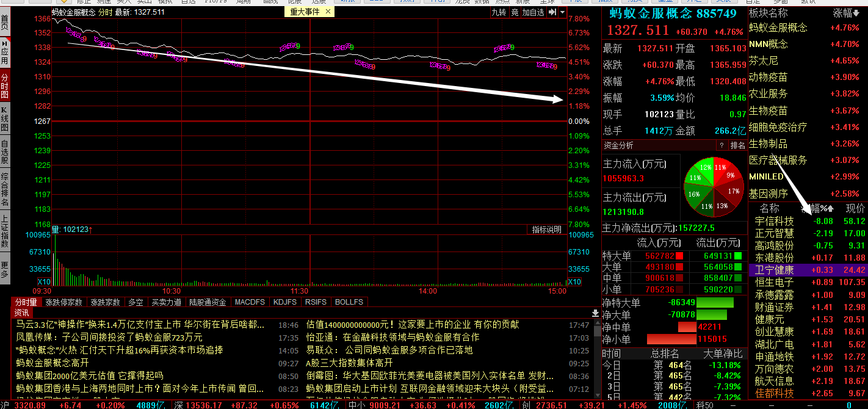Select the 创业慧康 stock row
Screen dimensions: 868x409
coord(808,331)
